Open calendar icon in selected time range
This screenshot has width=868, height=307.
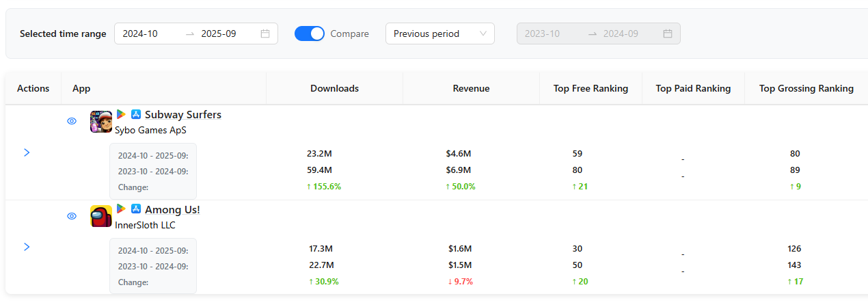coord(265,34)
